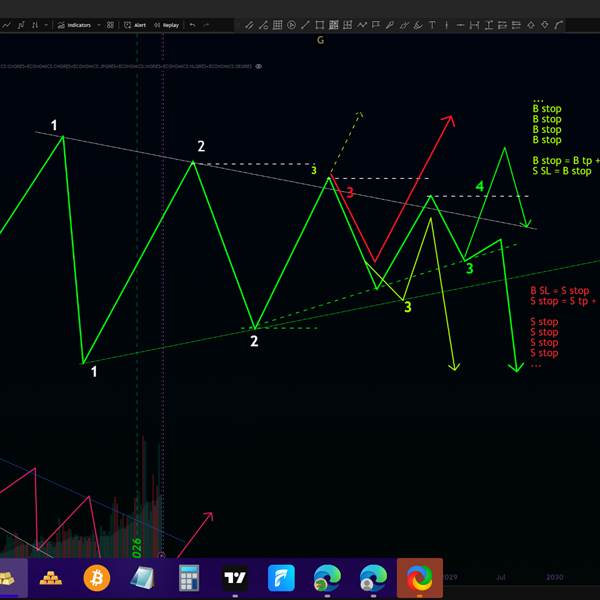Create a new Alert
Screen dimensions: 600x600
[x=135, y=25]
